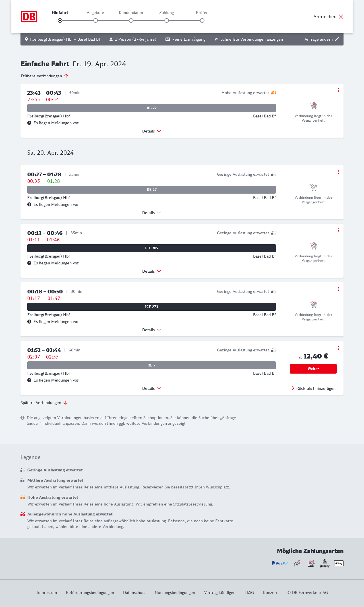Viewport: 364px width, 607px height.
Task: Open three-dot menu for ICE 205 connection
Action: [338, 230]
